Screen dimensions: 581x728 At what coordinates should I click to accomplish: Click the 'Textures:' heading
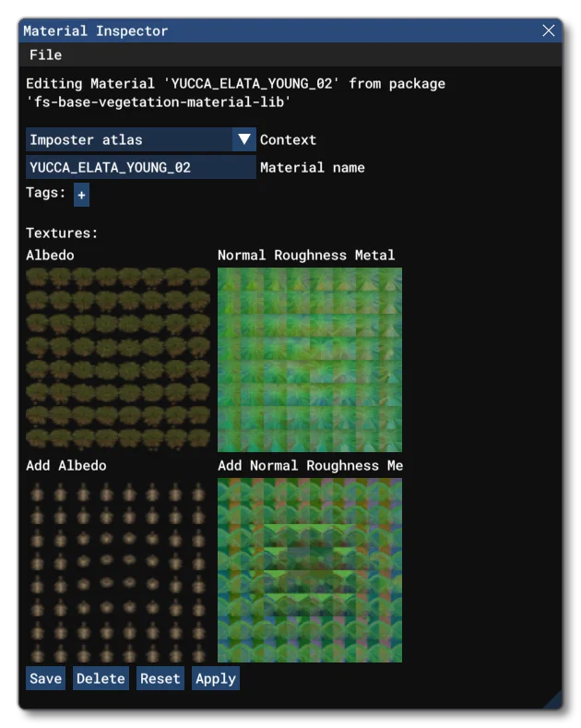click(62, 233)
